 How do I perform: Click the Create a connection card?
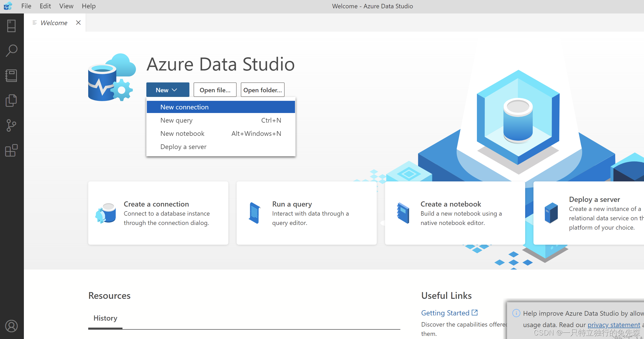pos(158,213)
